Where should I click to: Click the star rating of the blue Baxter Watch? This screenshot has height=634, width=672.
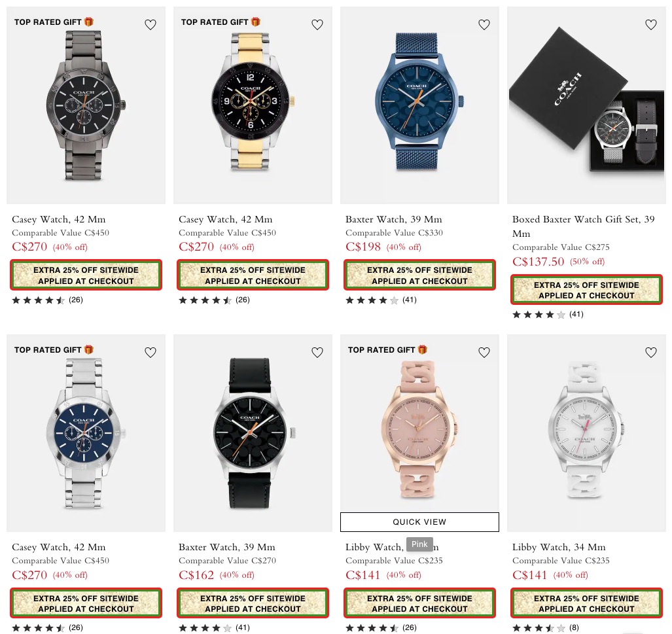point(372,300)
